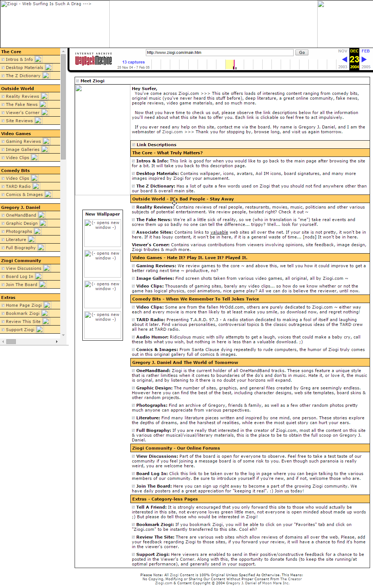Click the image icon beside Board Log In
This screenshot has height=588, width=373.
[x=39, y=276]
